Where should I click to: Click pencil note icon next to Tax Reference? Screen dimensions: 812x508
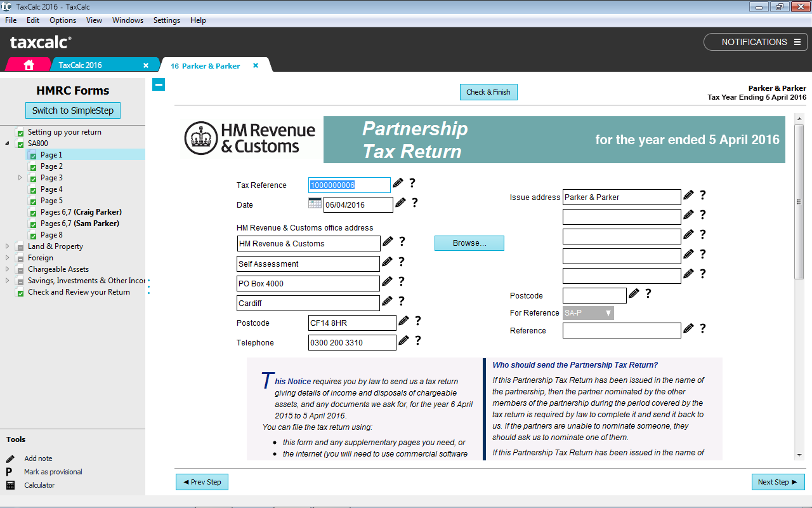click(398, 184)
